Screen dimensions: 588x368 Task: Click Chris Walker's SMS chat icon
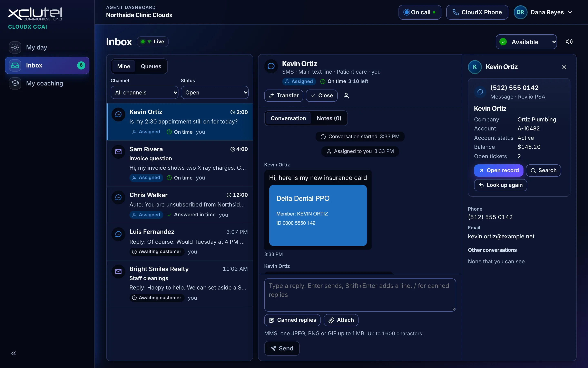tap(118, 197)
